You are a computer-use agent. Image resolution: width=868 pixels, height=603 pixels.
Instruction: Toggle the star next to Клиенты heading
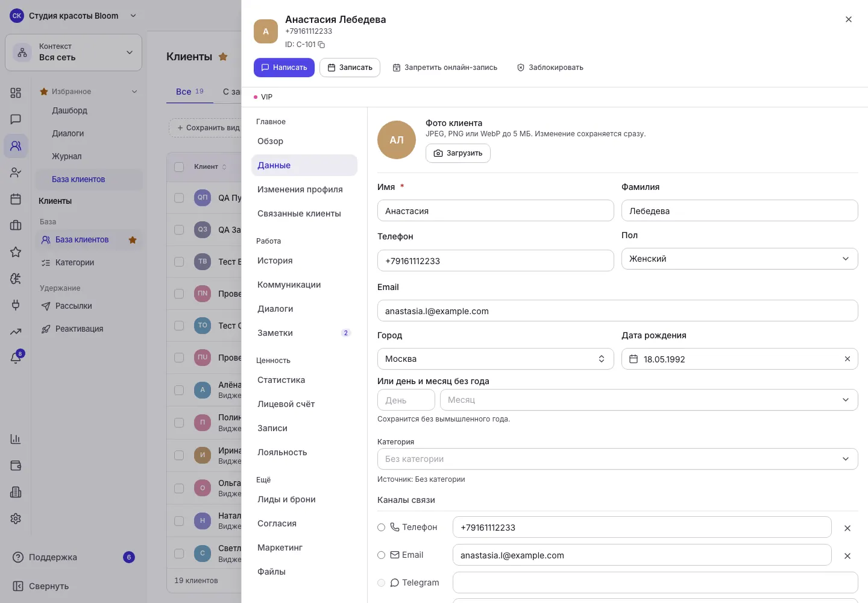(x=223, y=57)
